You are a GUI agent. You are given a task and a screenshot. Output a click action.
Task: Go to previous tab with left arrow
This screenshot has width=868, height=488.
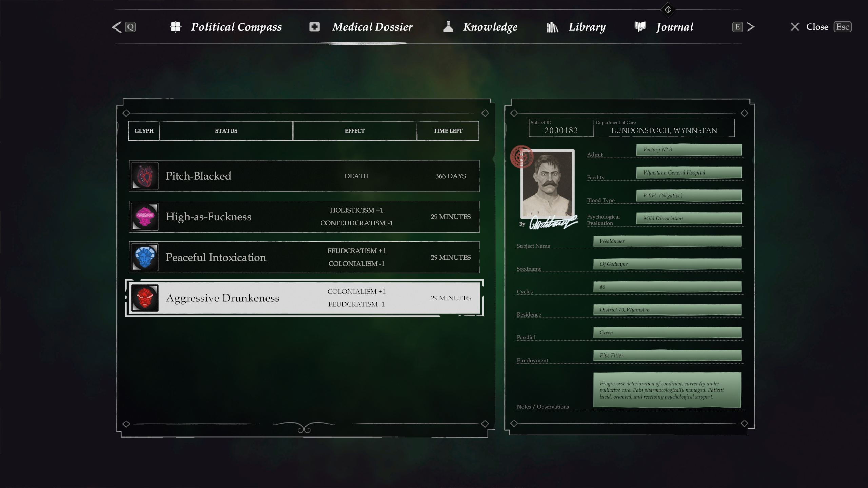click(117, 27)
